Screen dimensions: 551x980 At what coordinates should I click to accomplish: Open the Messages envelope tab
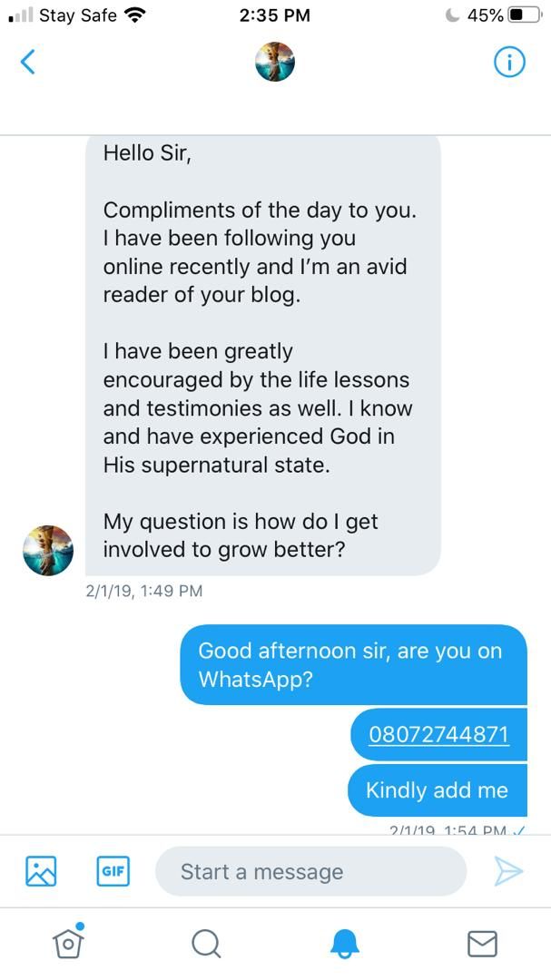coord(483,944)
